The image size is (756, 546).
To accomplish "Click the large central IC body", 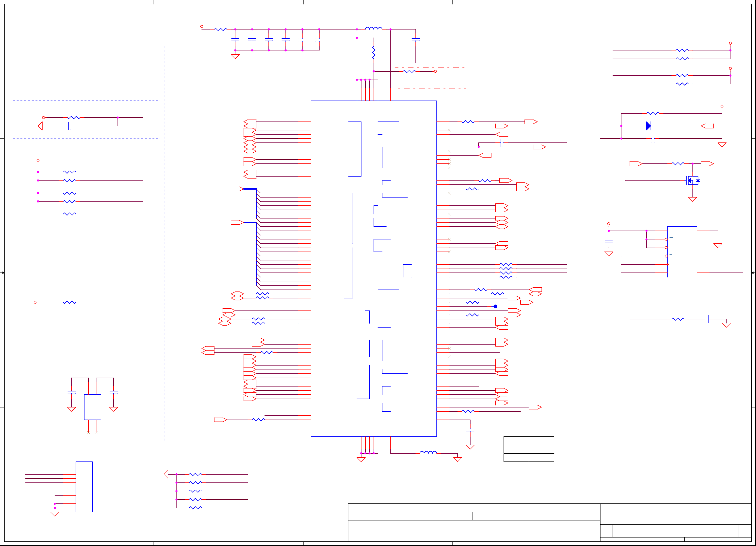I will click(373, 268).
